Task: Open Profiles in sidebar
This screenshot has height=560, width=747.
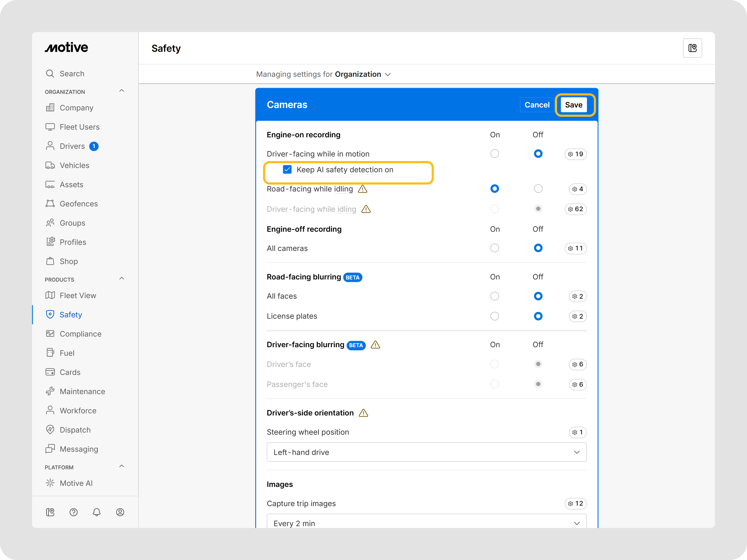Action: 66,242
